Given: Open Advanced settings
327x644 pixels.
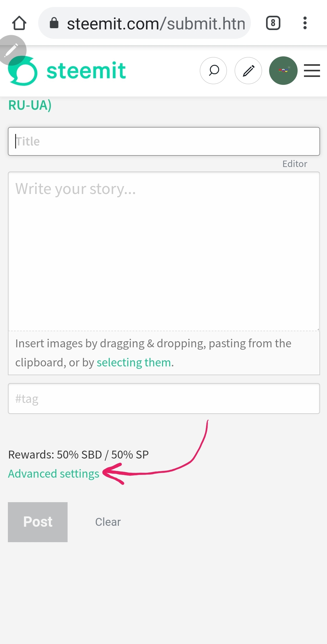Looking at the screenshot, I should click(x=54, y=474).
